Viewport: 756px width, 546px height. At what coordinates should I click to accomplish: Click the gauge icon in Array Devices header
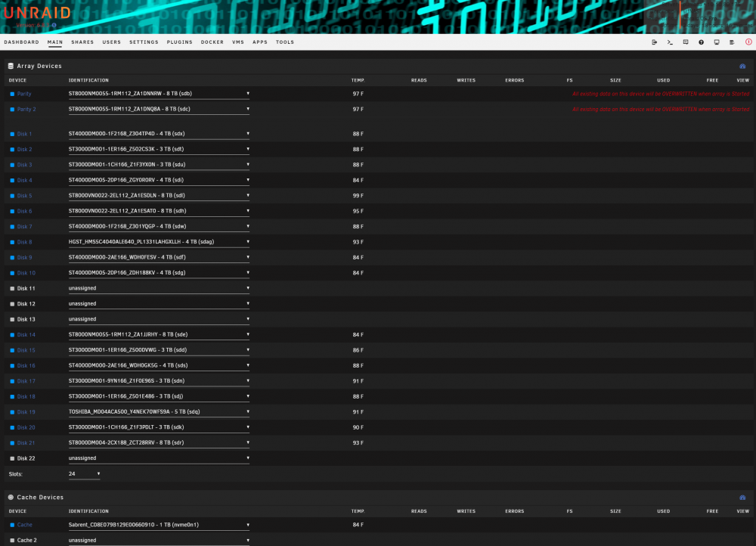742,66
